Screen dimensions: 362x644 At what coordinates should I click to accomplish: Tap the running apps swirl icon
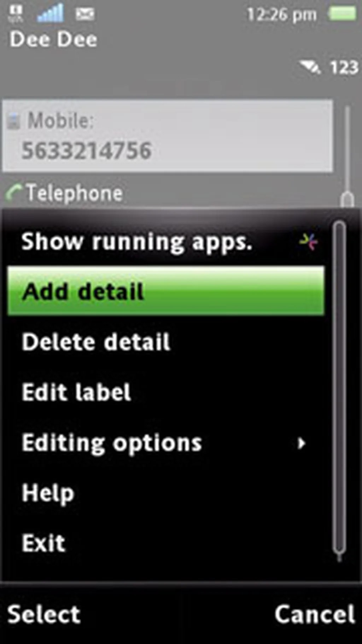tap(308, 242)
